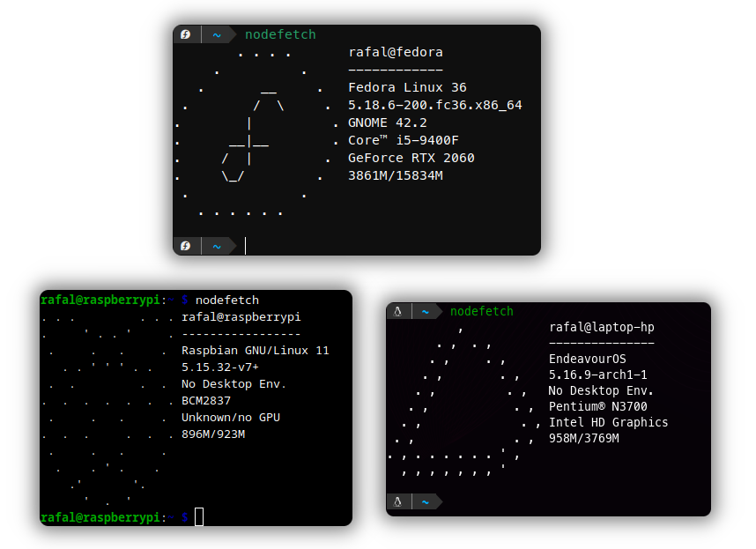This screenshot has height=549, width=756.
Task: Click the Unknown/no GPU line
Action: 231,418
